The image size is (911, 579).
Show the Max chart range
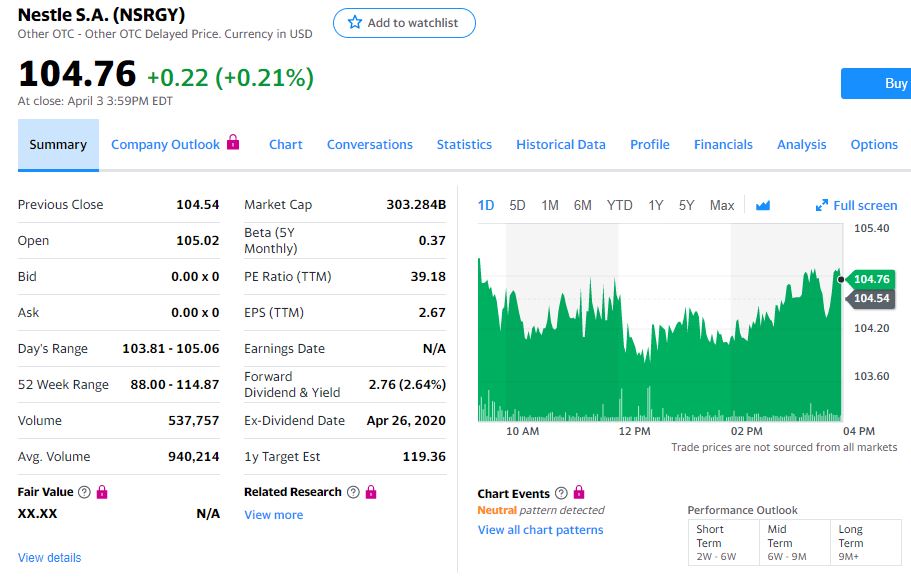[x=721, y=205]
